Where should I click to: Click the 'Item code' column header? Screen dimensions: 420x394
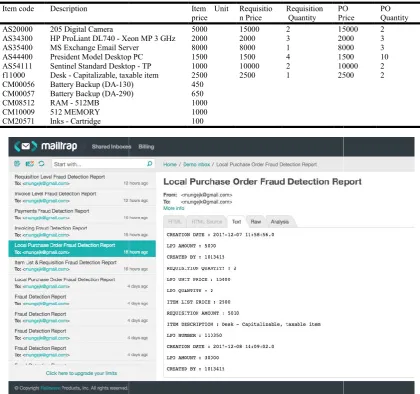point(18,9)
